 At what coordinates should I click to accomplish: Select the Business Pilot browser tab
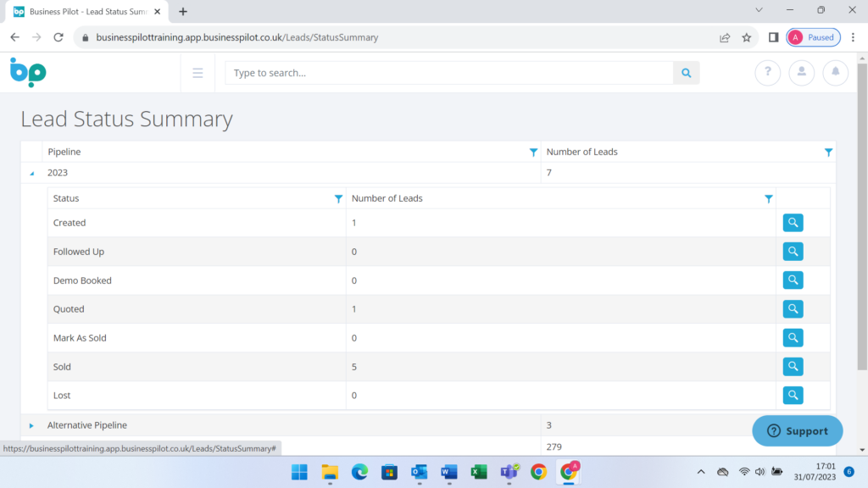coord(85,12)
